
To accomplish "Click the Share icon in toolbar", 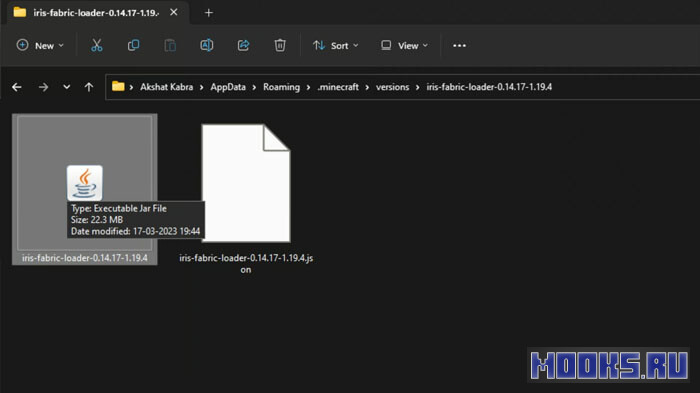I will (243, 46).
